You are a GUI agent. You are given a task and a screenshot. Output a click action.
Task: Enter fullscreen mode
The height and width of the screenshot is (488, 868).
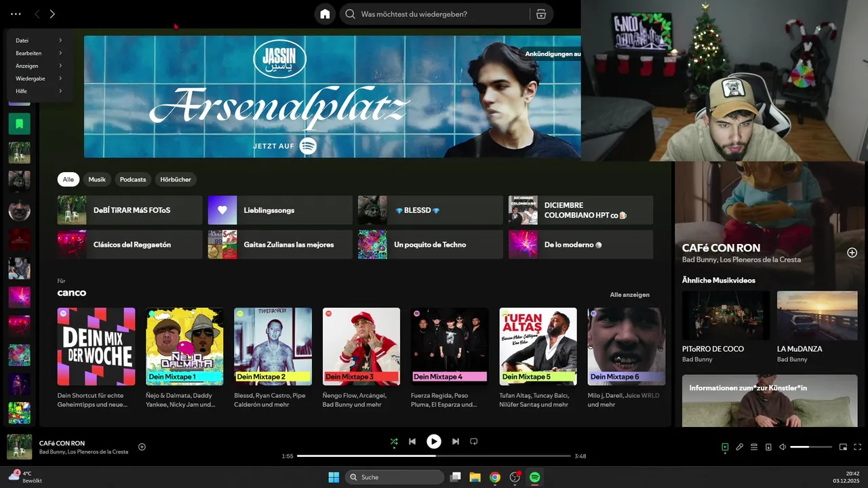click(858, 447)
